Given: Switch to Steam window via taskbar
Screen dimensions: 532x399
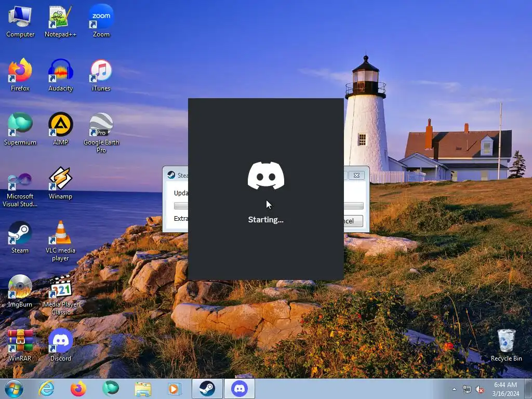Looking at the screenshot, I should point(207,389).
